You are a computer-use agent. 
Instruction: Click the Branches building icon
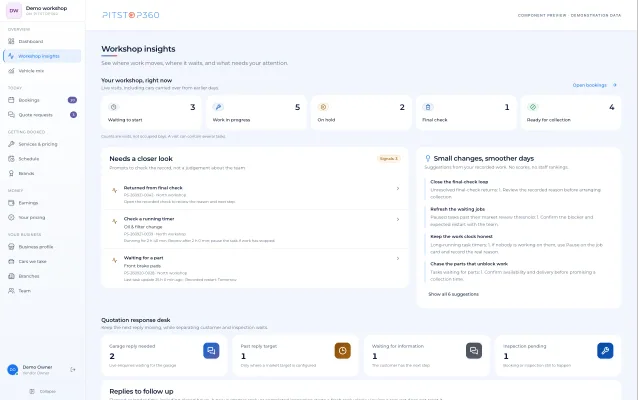coord(11,276)
